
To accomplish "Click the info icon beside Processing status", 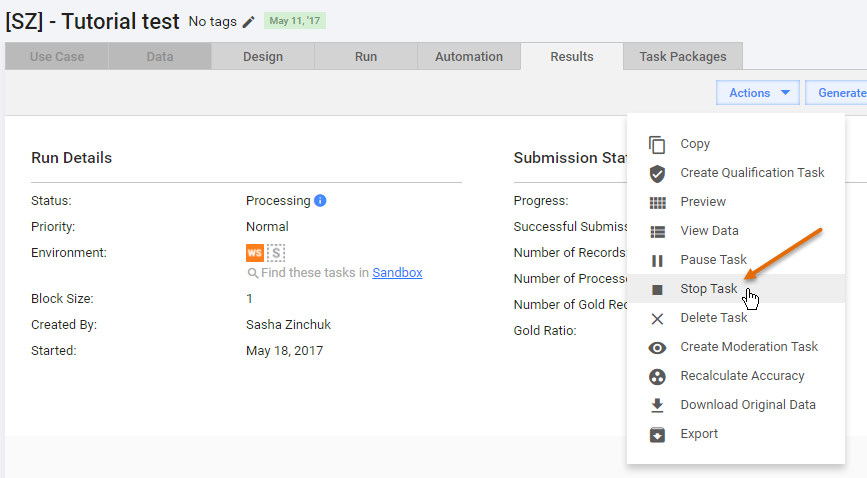I will 320,200.
